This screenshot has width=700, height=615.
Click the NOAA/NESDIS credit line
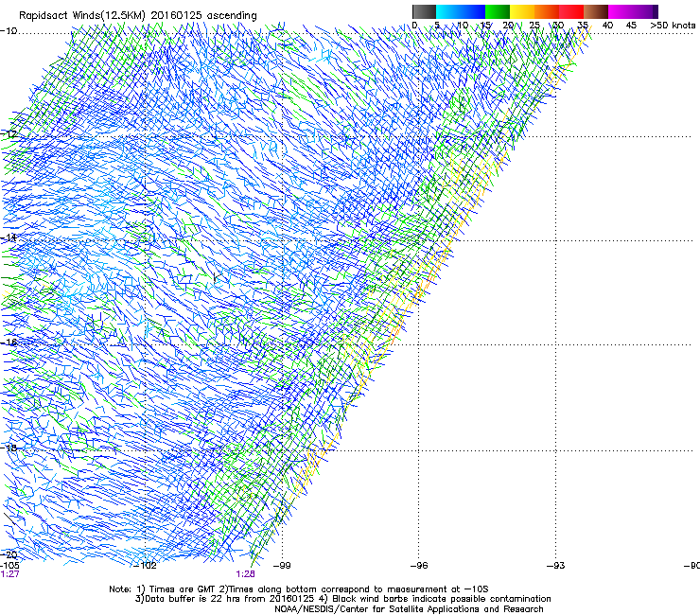tap(409, 609)
